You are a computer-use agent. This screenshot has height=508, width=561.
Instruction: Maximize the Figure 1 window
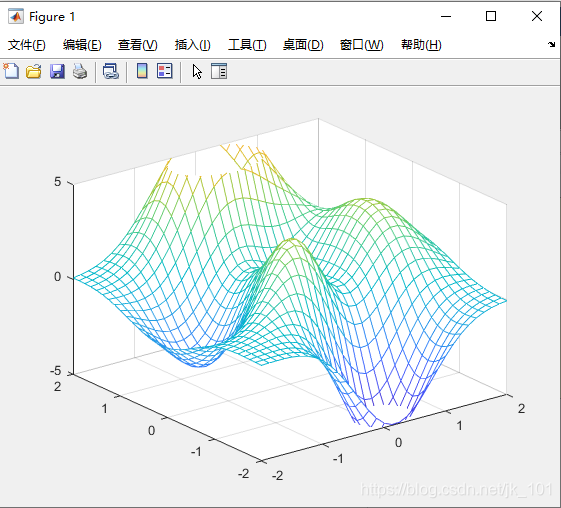point(491,16)
